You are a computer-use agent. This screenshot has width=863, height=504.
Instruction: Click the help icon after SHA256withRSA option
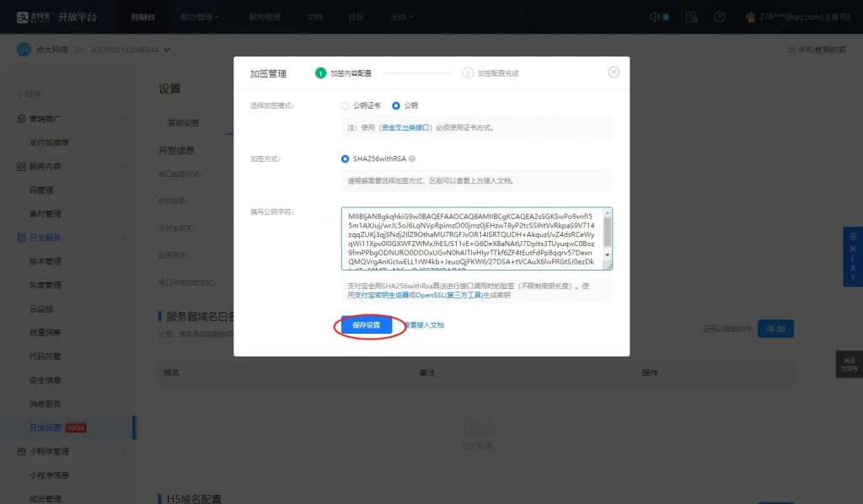click(413, 158)
